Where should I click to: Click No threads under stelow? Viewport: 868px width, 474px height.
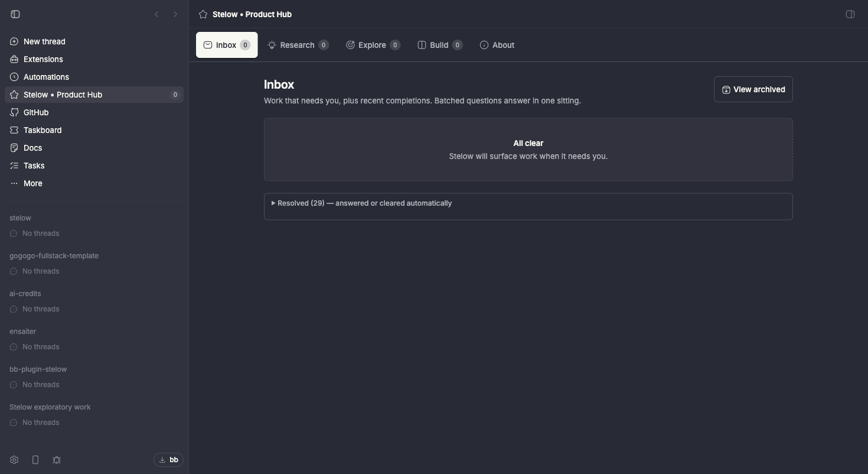coord(41,233)
